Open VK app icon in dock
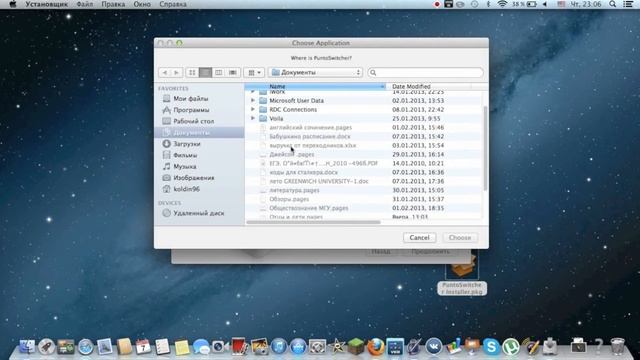This screenshot has width=640, height=360. point(433,347)
